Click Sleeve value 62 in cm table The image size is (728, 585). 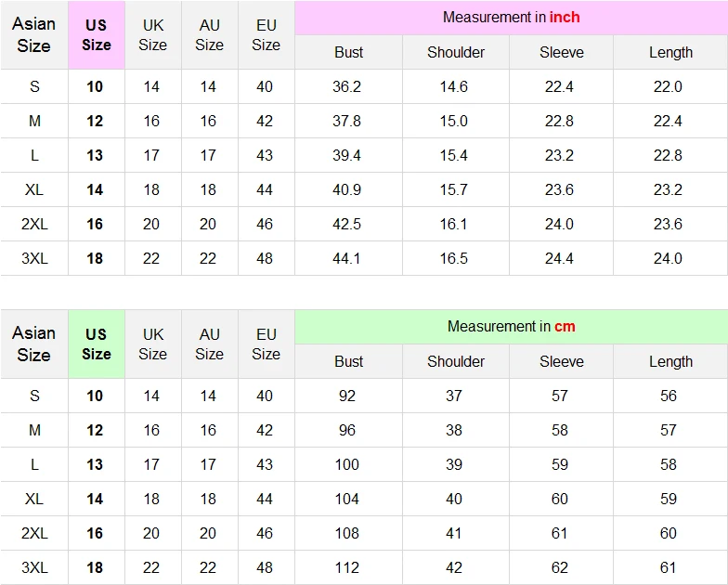pos(559,568)
